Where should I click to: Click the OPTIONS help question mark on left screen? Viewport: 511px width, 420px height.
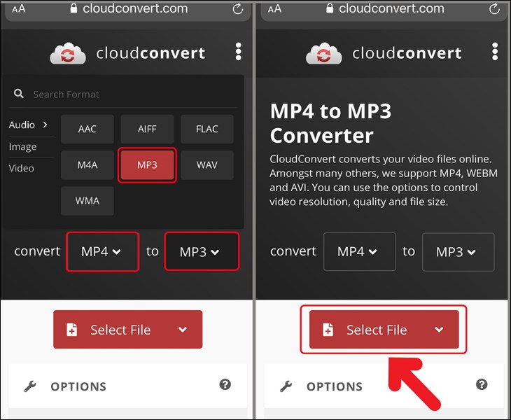tap(225, 384)
